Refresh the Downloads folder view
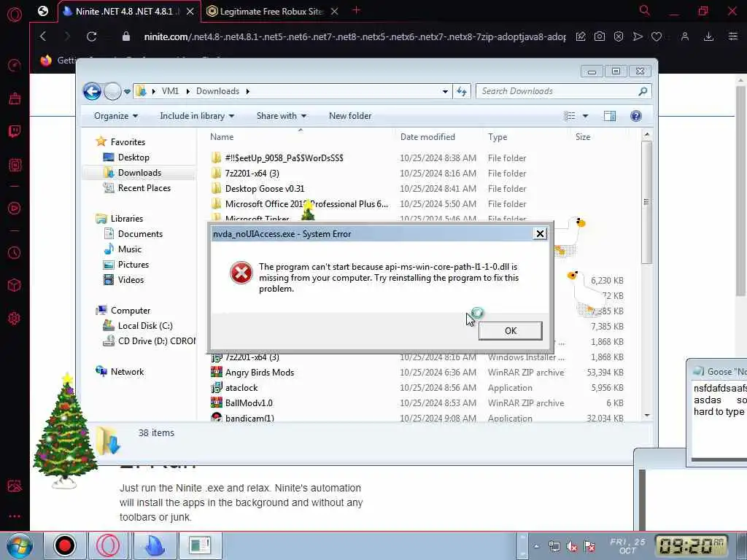This screenshot has width=747, height=560. (462, 91)
